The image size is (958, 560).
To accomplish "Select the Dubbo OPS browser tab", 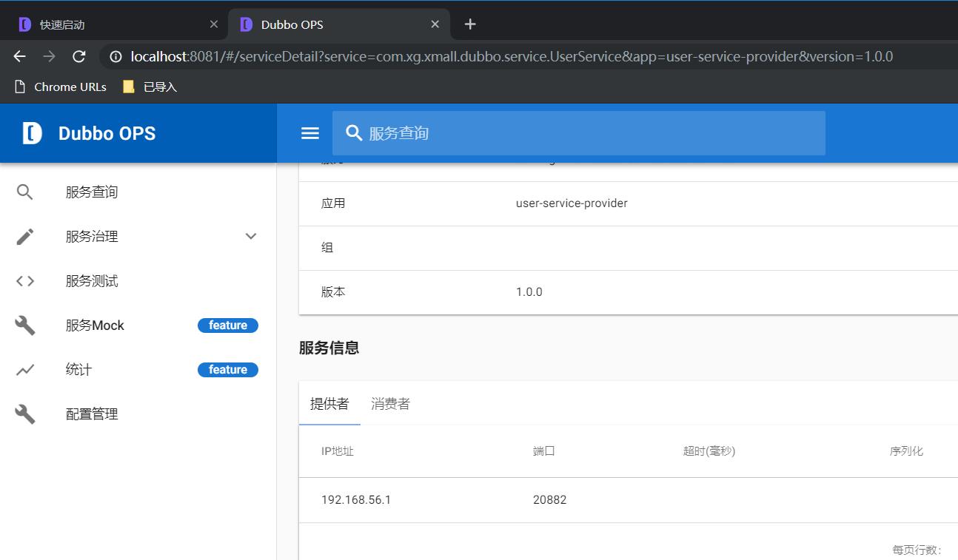I will [x=339, y=24].
